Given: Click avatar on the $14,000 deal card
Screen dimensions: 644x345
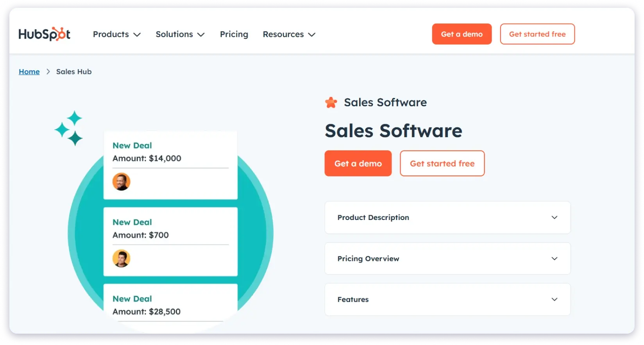Looking at the screenshot, I should [x=121, y=182].
